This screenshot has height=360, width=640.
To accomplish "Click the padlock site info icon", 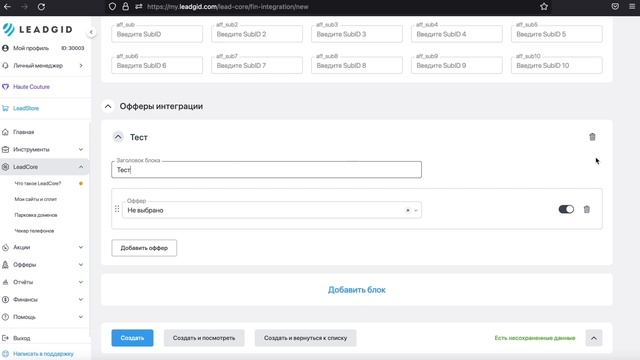I will point(126,7).
